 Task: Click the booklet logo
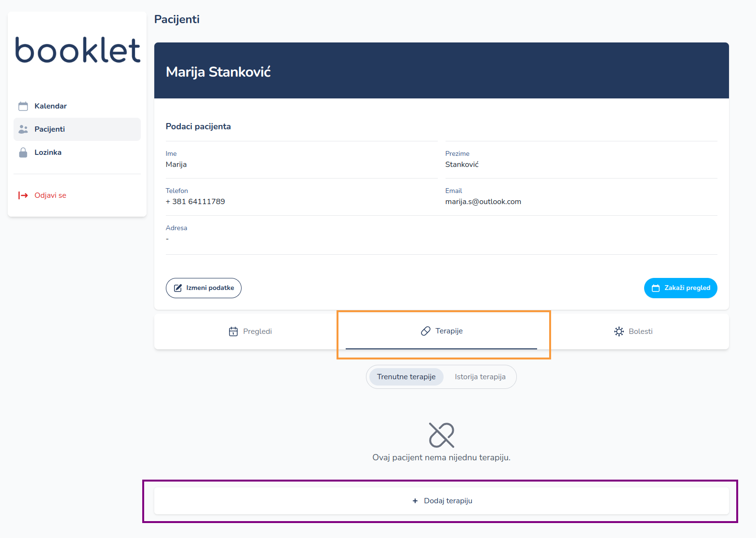pyautogui.click(x=78, y=50)
